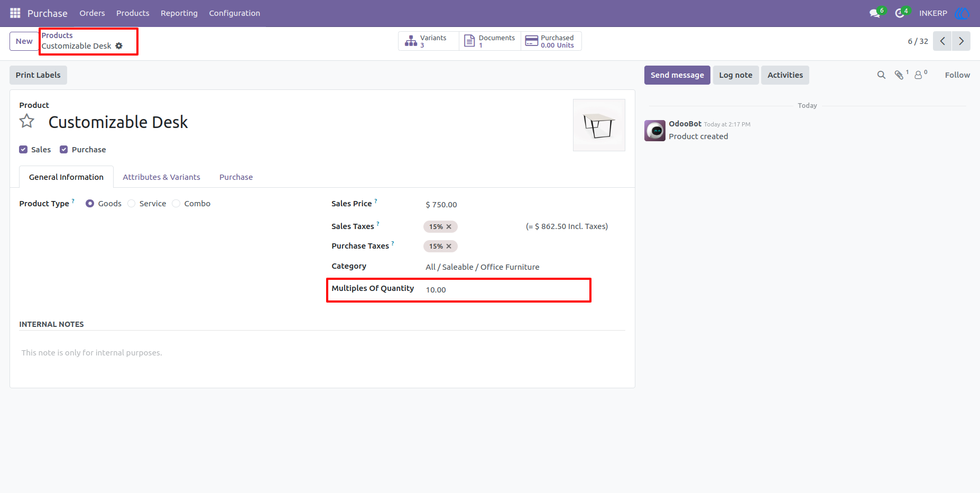
Task: Switch to the Purchase tab
Action: click(x=236, y=177)
